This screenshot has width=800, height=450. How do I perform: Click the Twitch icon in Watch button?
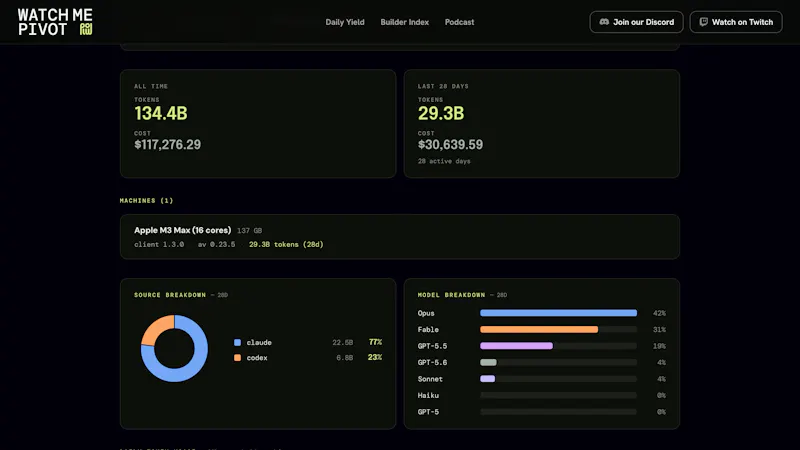pos(704,22)
